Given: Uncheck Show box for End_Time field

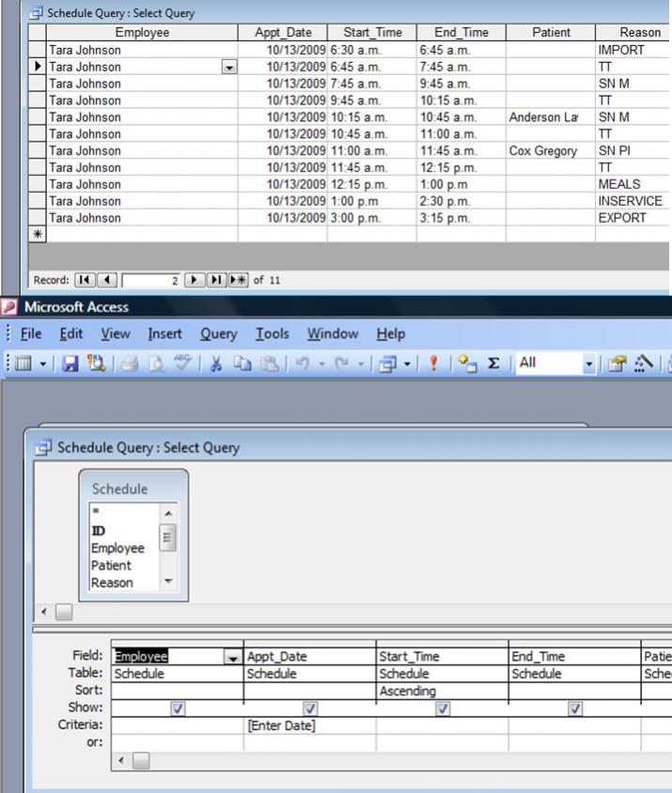Looking at the screenshot, I should tap(575, 708).
